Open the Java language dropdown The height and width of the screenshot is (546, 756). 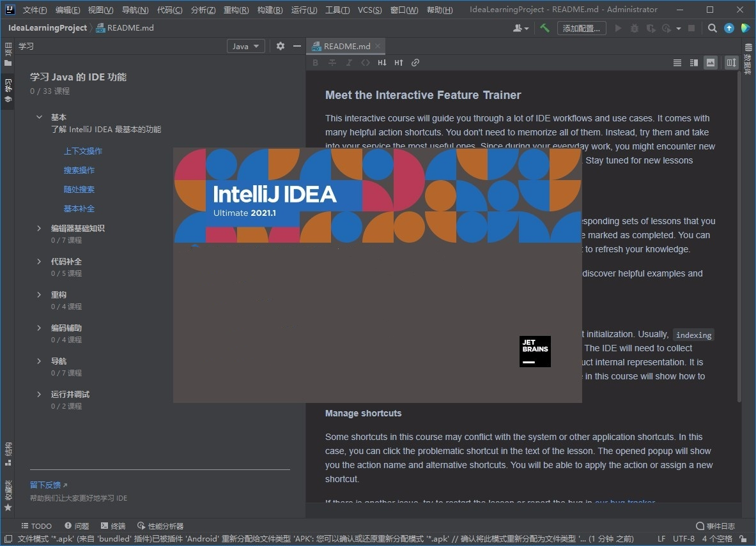(x=246, y=46)
